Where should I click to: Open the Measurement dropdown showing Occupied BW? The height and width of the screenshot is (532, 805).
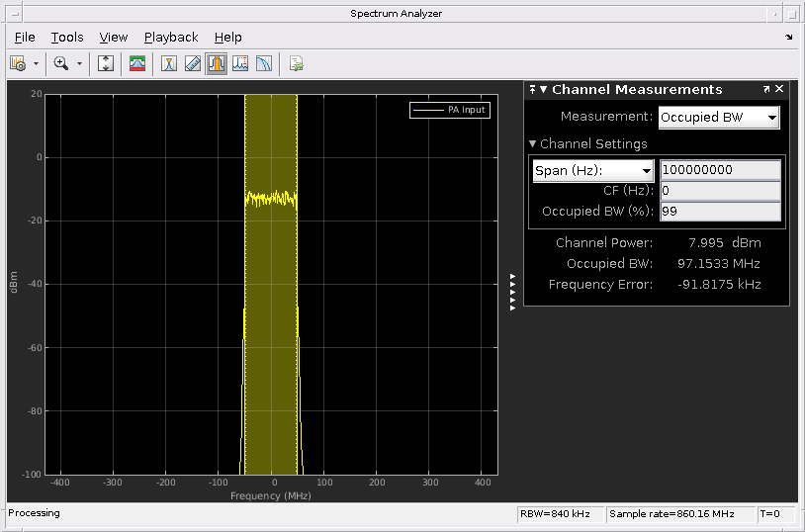pos(719,118)
